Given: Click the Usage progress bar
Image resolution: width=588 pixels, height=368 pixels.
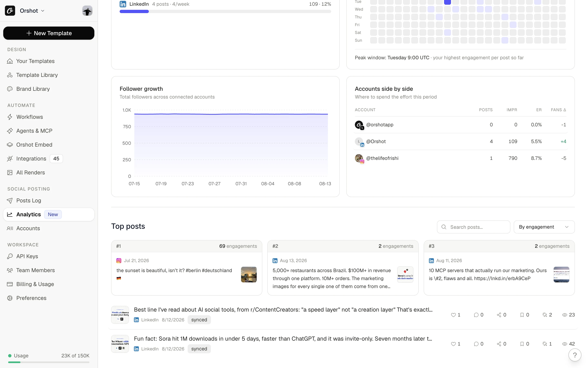Looking at the screenshot, I should [x=49, y=362].
